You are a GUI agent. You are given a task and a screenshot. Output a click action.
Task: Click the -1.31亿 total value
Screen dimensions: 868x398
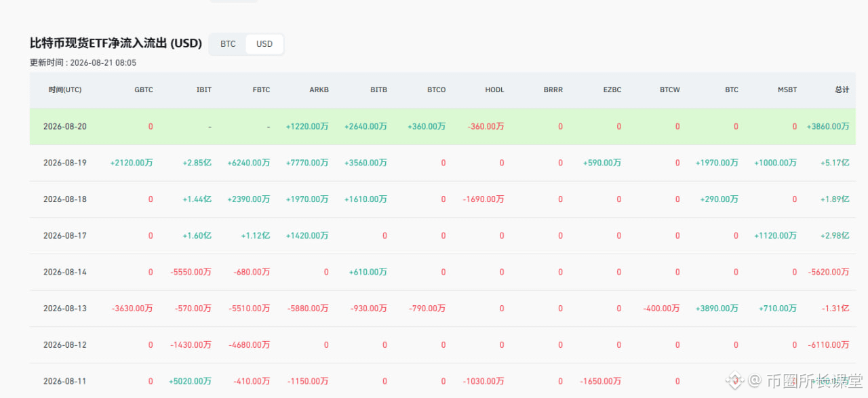(835, 309)
